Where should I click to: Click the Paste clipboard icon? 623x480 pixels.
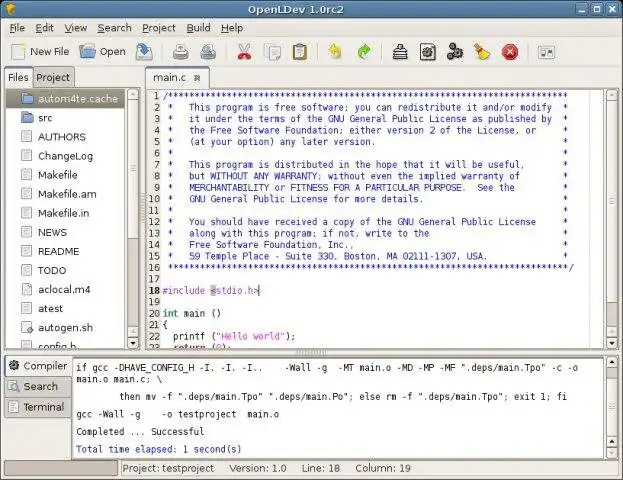pyautogui.click(x=300, y=52)
